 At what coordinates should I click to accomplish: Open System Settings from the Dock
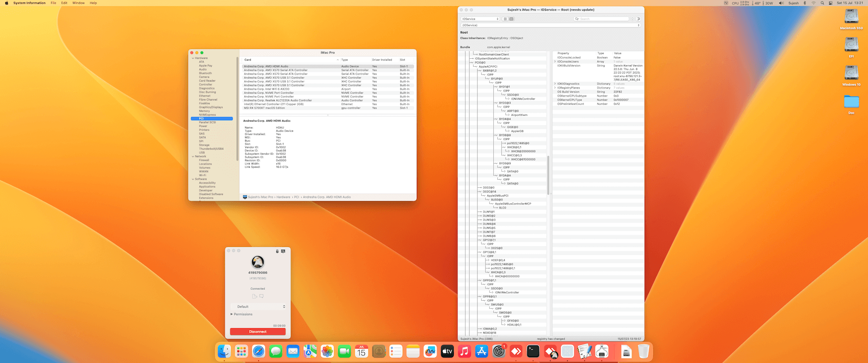499,351
